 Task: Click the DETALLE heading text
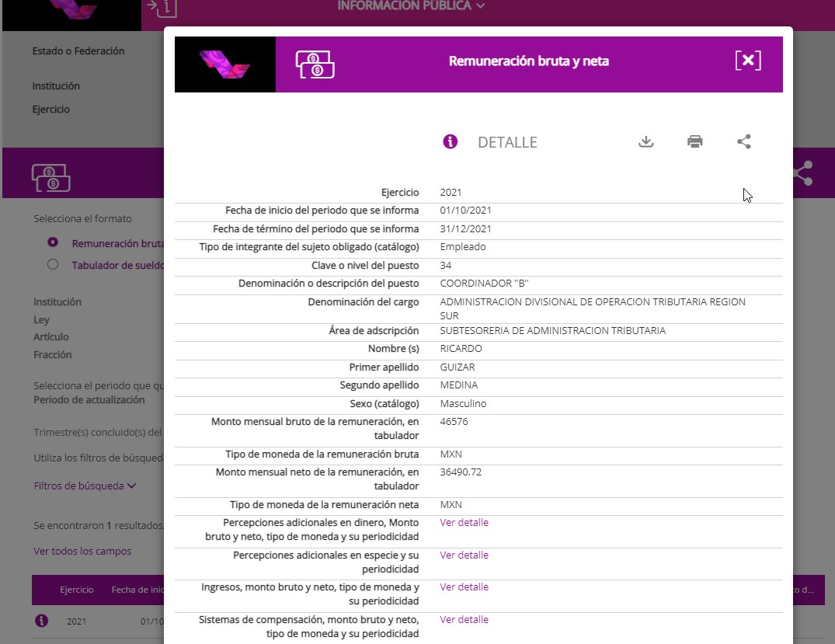[507, 142]
